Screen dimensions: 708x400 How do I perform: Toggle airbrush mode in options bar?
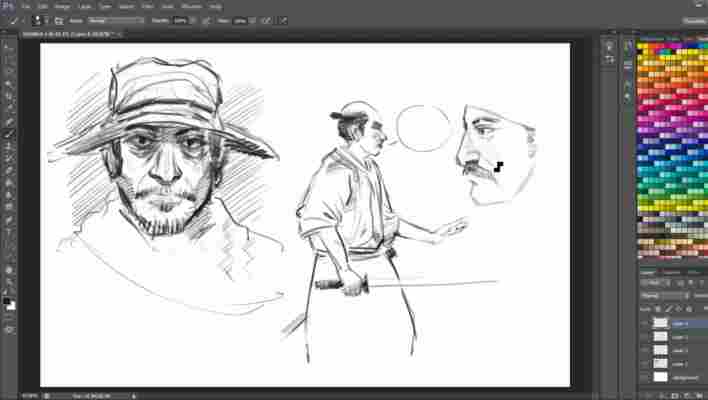pos(266,21)
